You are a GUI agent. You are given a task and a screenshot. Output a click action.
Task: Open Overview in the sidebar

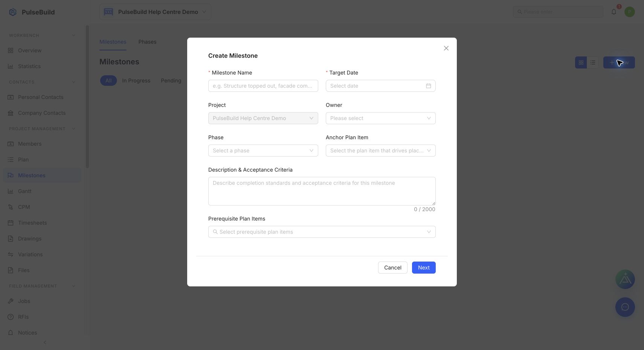[42, 50]
